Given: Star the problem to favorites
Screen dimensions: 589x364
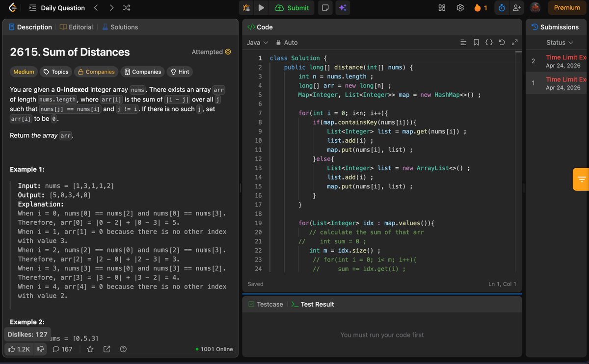Looking at the screenshot, I should tap(90, 349).
